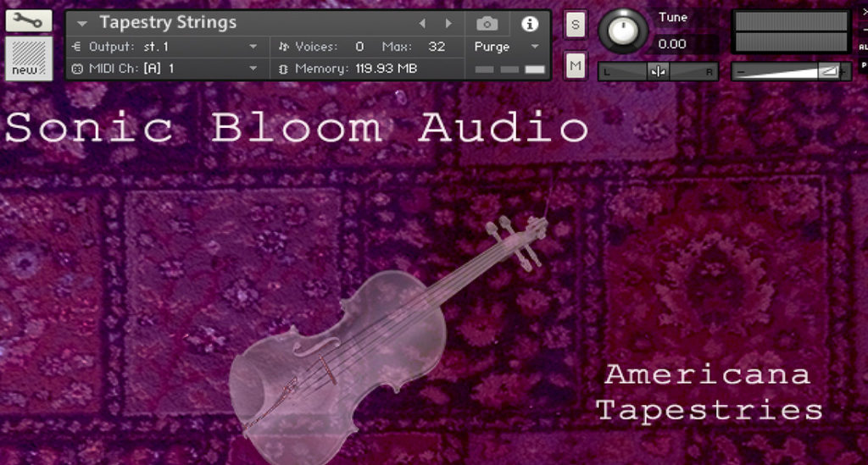Viewport: 868px width, 465px height.
Task: Click the Americana Tapestries label
Action: tap(709, 392)
